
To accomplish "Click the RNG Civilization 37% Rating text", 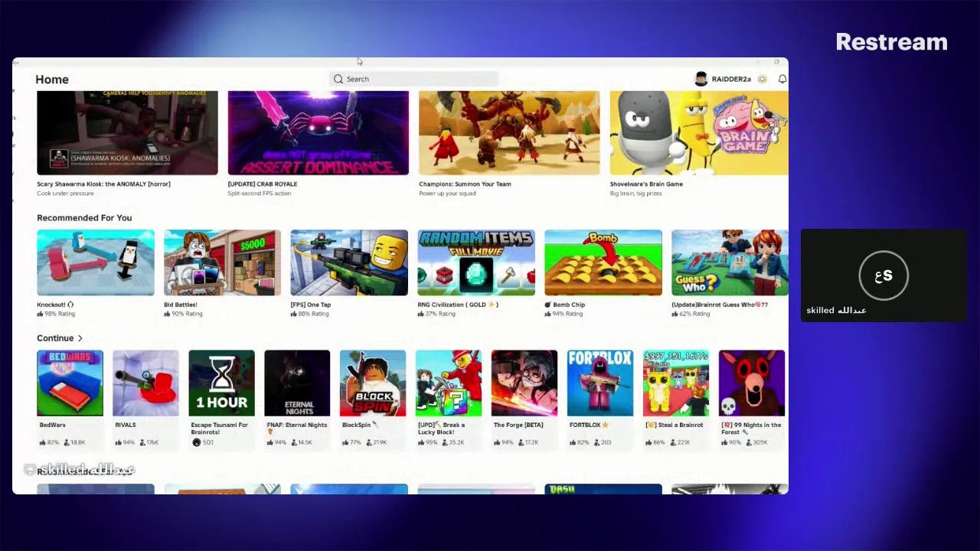I will click(437, 314).
